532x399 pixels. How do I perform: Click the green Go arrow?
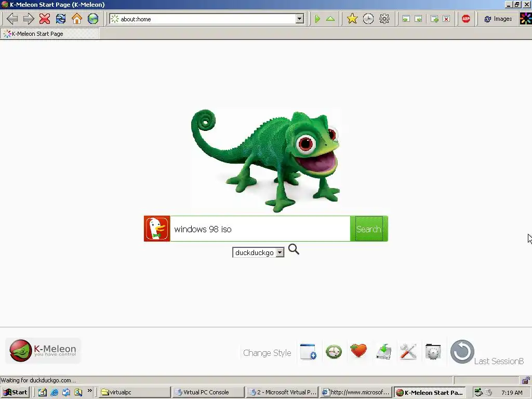point(317,19)
